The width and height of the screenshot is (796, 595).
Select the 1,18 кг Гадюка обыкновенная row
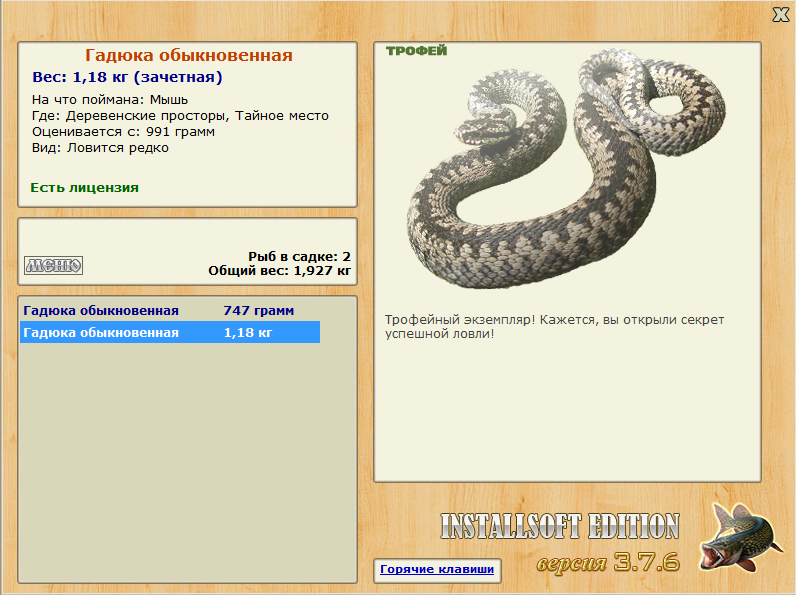coord(170,332)
